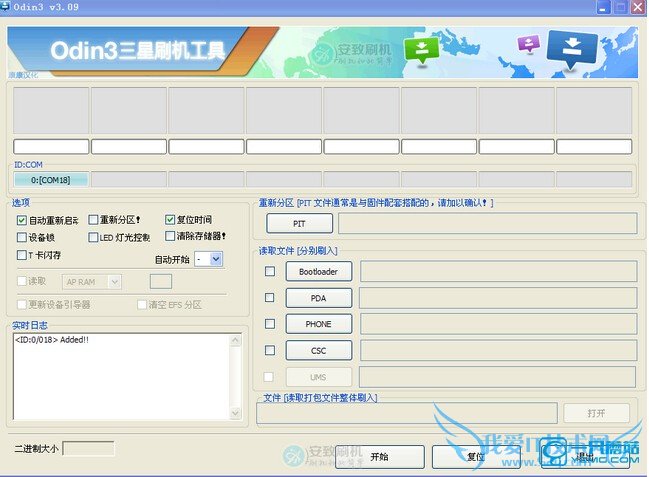Click the Odin3 app icon in title bar
Screen dimensions: 649x477
click(x=7, y=7)
